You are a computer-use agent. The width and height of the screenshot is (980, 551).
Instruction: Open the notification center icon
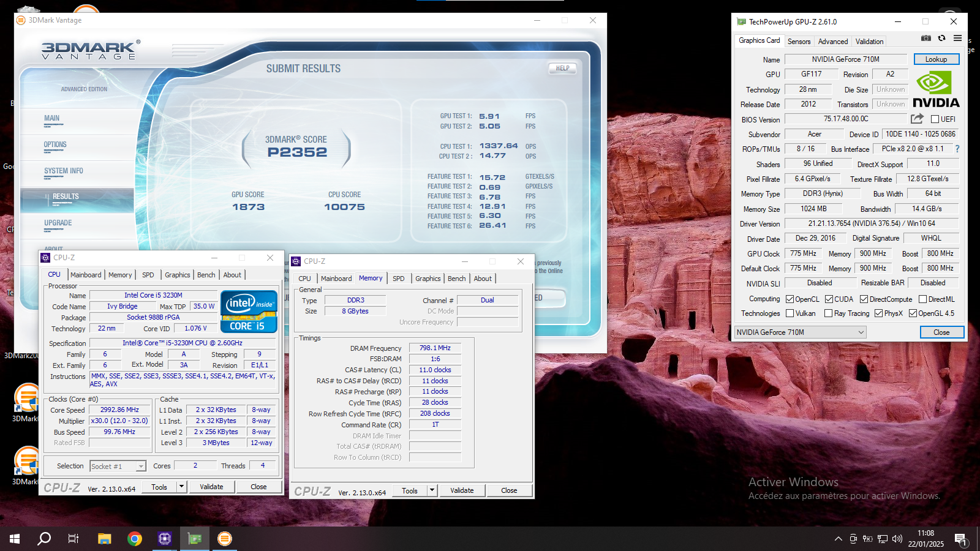click(x=960, y=539)
